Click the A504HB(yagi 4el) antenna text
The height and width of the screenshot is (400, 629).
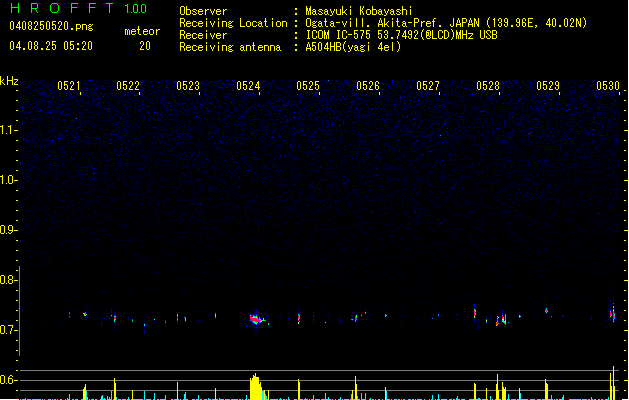(x=353, y=47)
